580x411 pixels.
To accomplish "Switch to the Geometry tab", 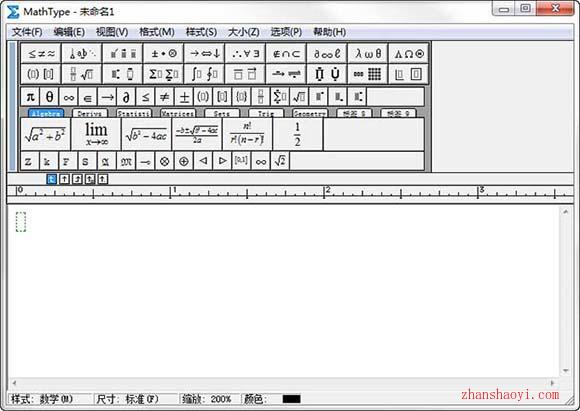I will (310, 113).
